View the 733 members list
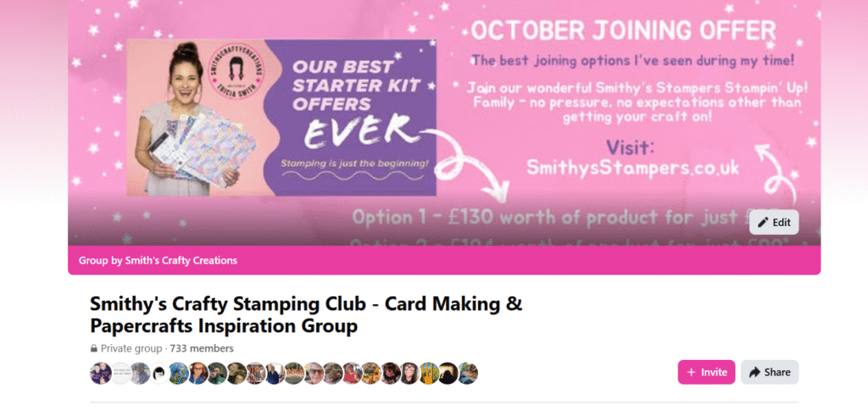The image size is (868, 410). 202,348
